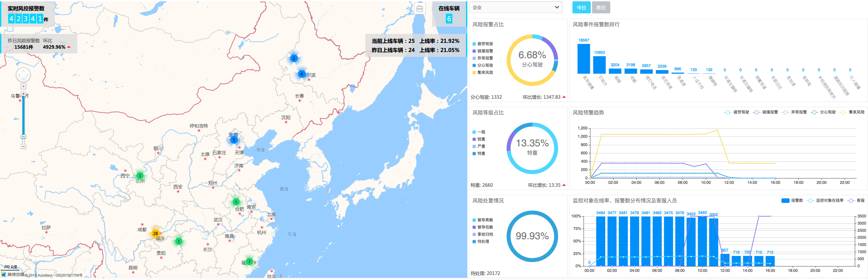
Task: Toggle 特重 legend in 风险等级占比 chart
Action: coord(479,154)
